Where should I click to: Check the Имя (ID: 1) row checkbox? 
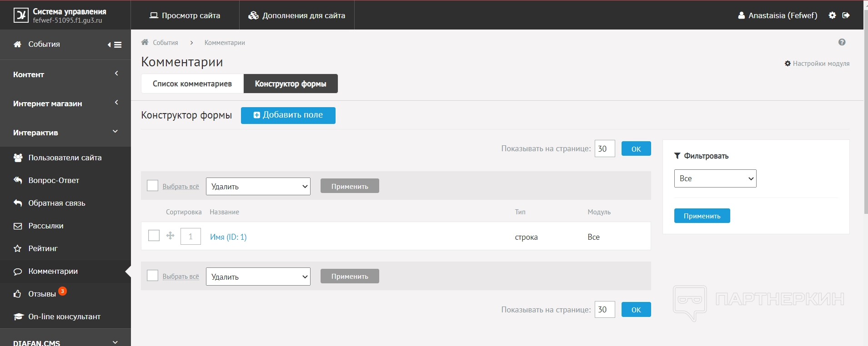[x=154, y=236]
